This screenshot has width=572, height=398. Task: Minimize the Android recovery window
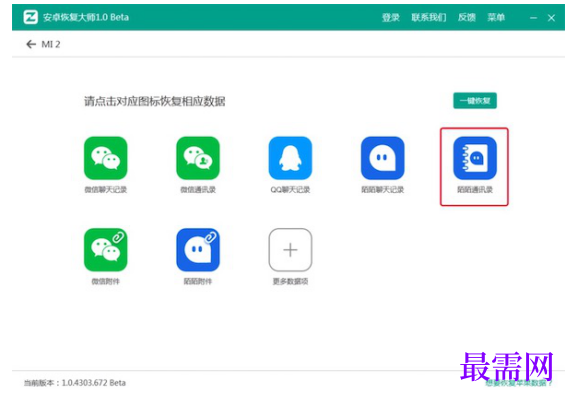pos(533,18)
